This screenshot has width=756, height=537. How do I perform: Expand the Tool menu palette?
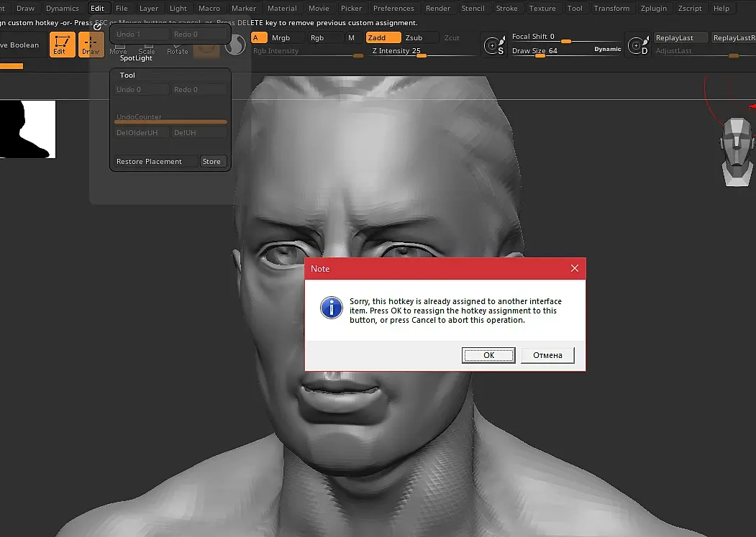[x=575, y=8]
